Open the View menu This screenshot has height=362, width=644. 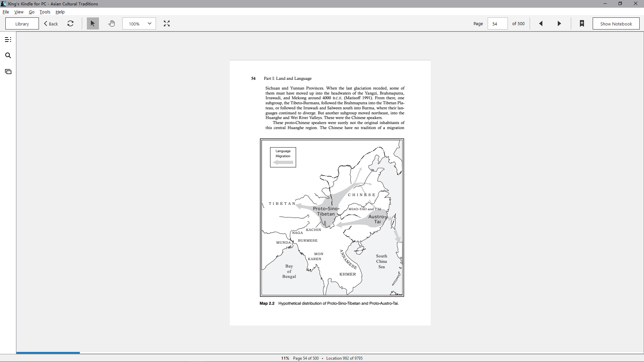[x=19, y=12]
